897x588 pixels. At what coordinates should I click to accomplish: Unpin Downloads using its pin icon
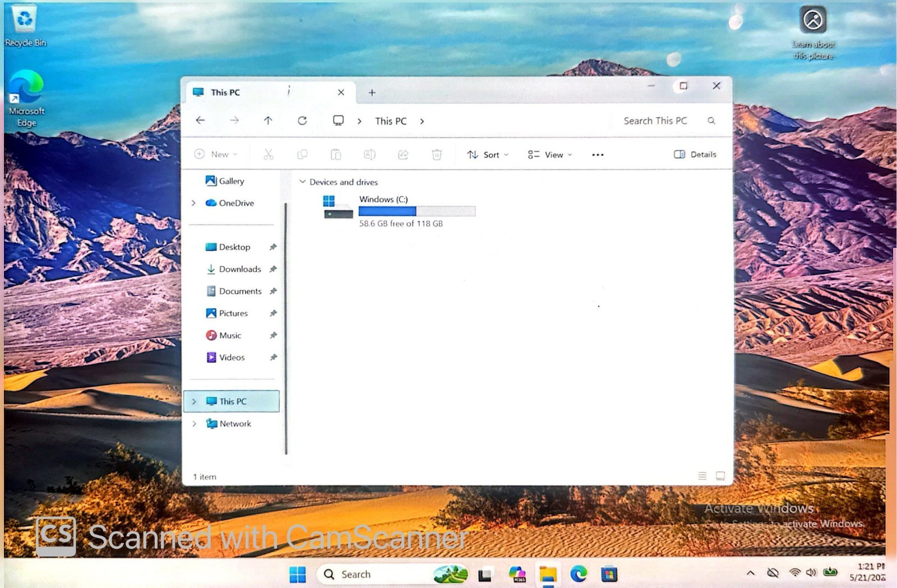[x=273, y=269]
